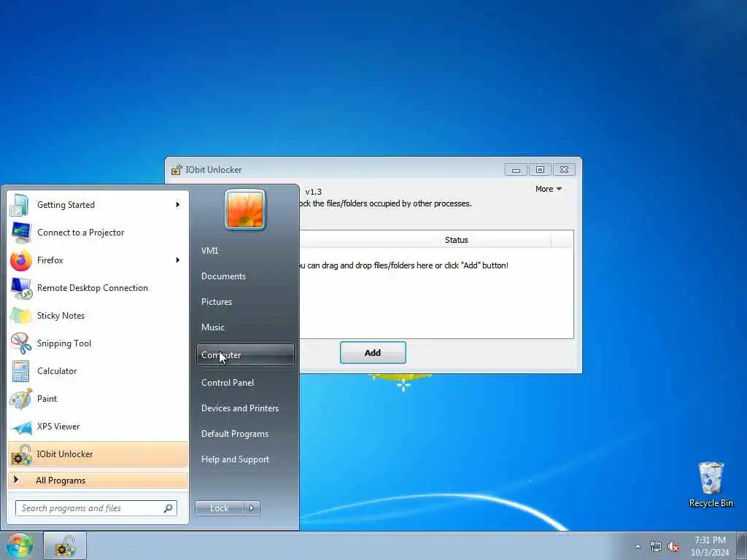The image size is (747, 560).
Task: Click the Sticky Notes icon
Action: pos(20,316)
